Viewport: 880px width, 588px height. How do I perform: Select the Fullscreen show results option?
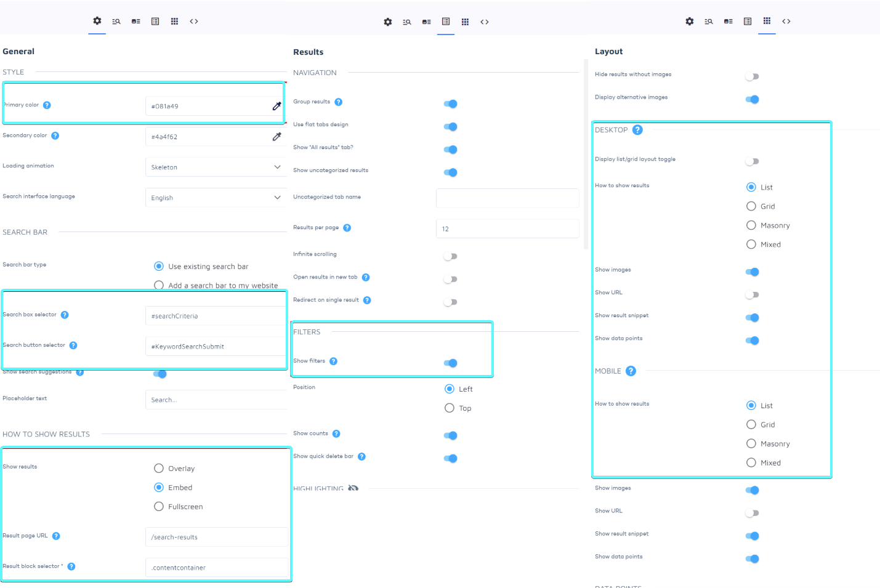tap(159, 507)
